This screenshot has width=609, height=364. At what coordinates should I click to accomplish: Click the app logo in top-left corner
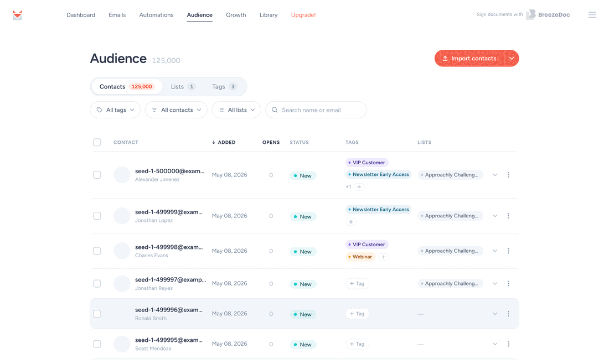coord(17,15)
